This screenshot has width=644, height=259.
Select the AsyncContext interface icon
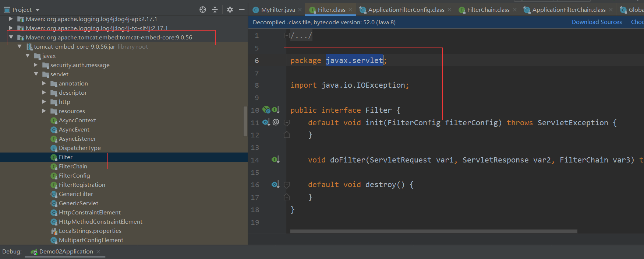click(x=54, y=120)
